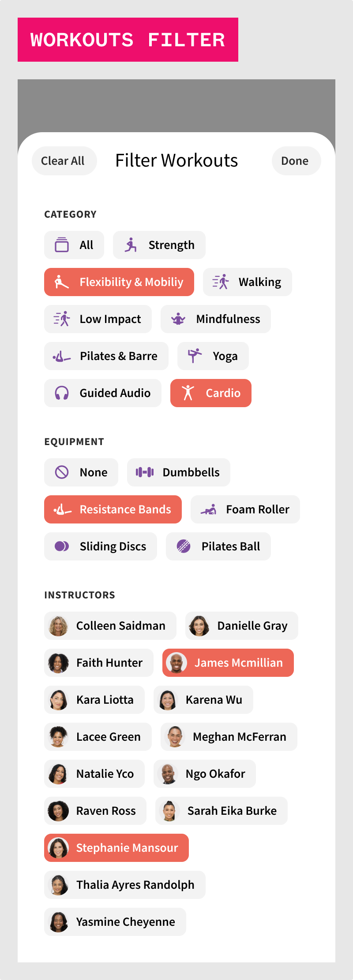
Task: Tap the Mindfulness meditation icon
Action: (x=178, y=319)
